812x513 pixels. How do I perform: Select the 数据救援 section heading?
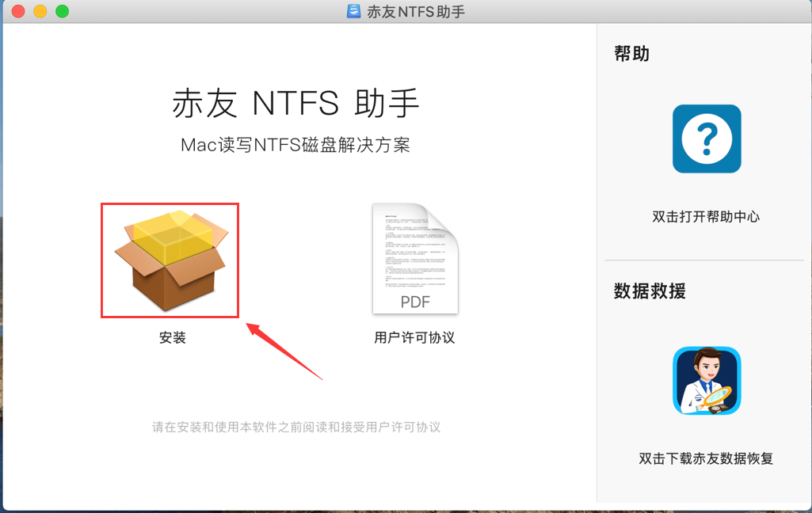click(x=650, y=291)
